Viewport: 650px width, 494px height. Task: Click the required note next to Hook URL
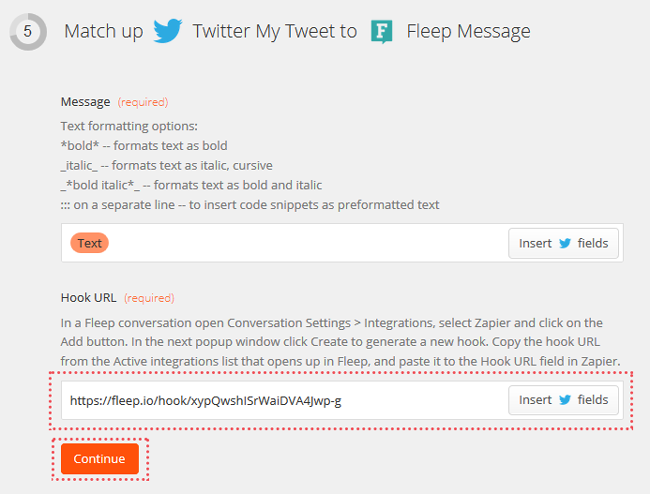point(149,298)
